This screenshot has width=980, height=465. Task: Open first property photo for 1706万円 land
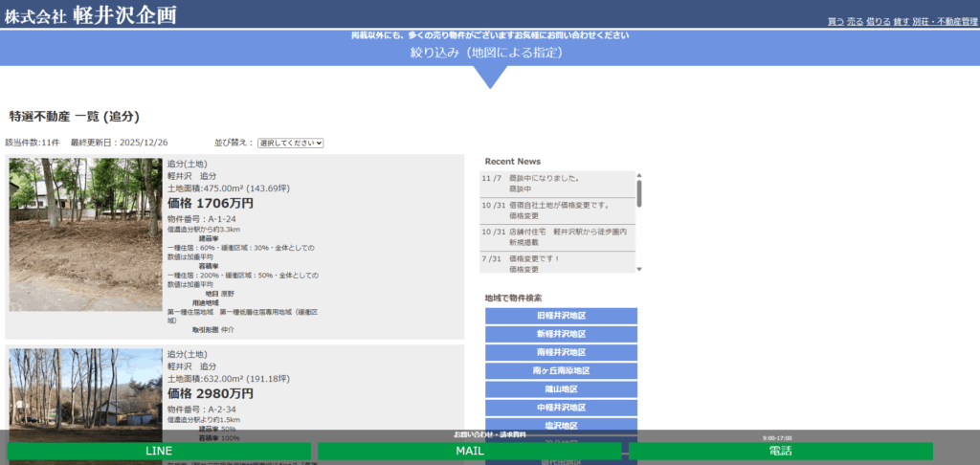pyautogui.click(x=86, y=234)
